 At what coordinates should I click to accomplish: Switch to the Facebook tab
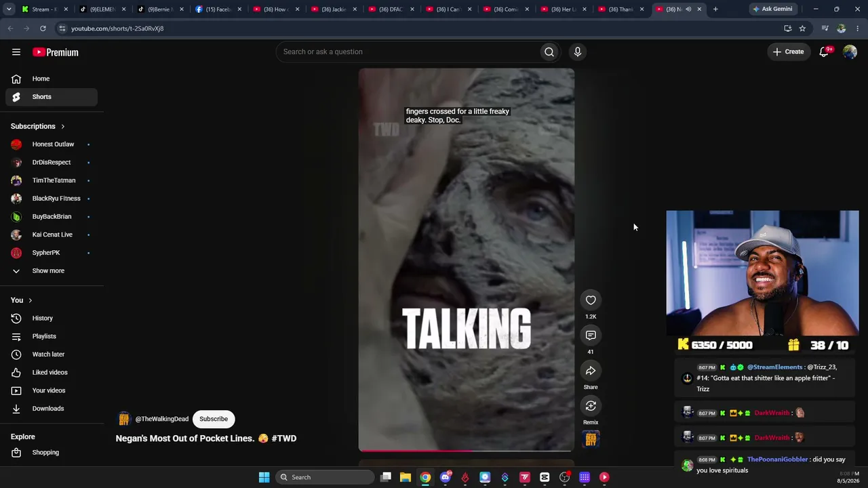click(x=218, y=9)
